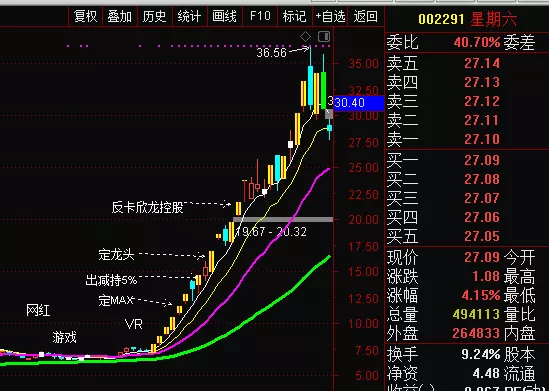Select the 叠加 overlay button
The height and width of the screenshot is (391, 549).
pos(120,16)
